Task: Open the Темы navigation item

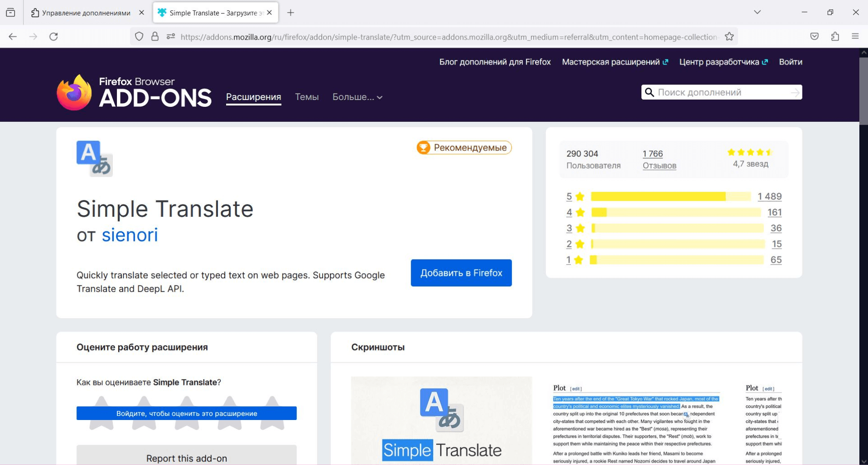Action: pyautogui.click(x=307, y=97)
